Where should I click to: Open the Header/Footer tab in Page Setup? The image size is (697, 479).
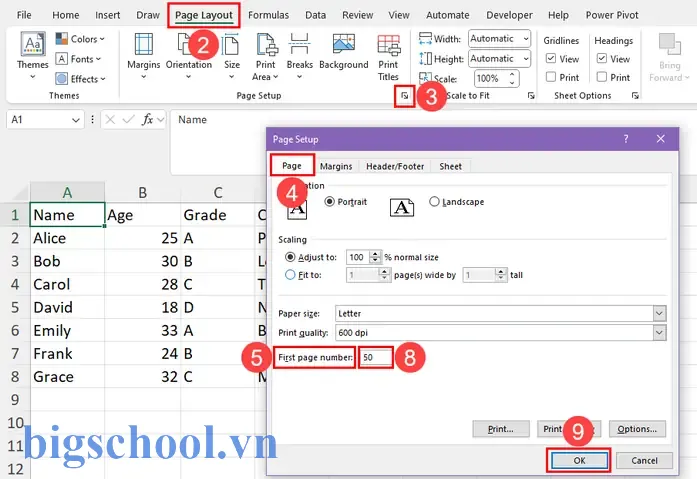click(395, 166)
